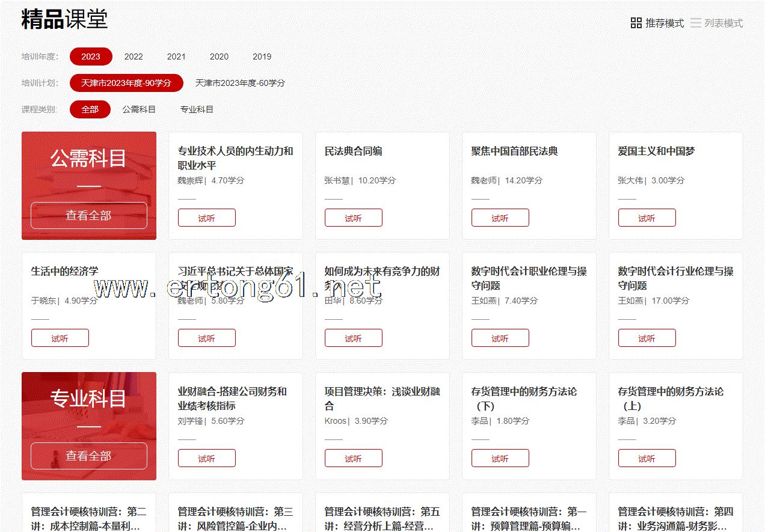This screenshot has height=532, width=765.
Task: Preview the 生活中的经济学 course via 试听
Action: coord(60,338)
